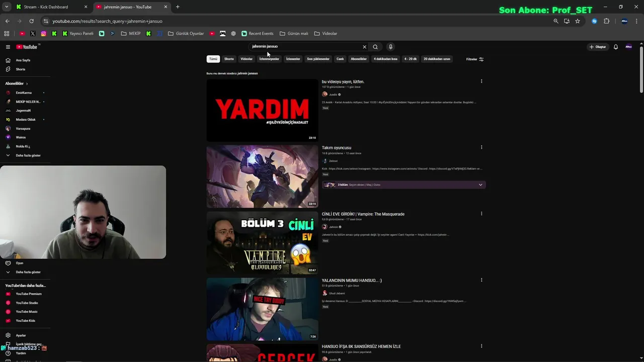Open MEKİP bookmarks folder

pyautogui.click(x=131, y=34)
